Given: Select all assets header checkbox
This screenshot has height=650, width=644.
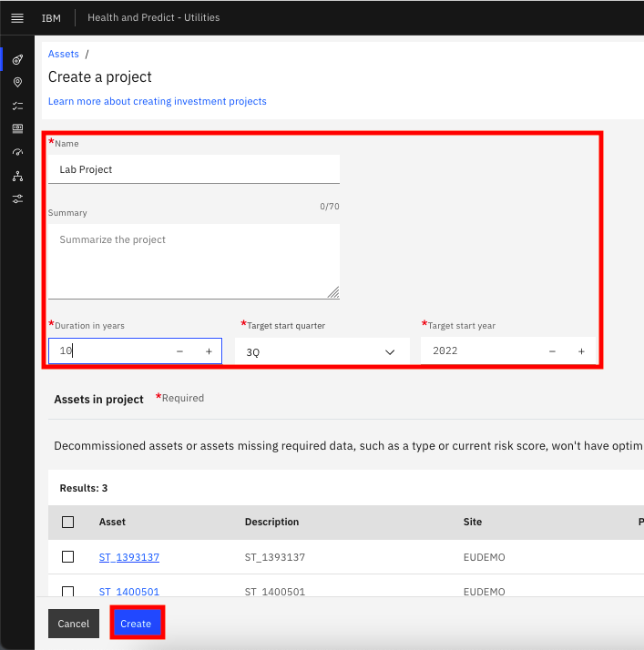Looking at the screenshot, I should pyautogui.click(x=68, y=522).
